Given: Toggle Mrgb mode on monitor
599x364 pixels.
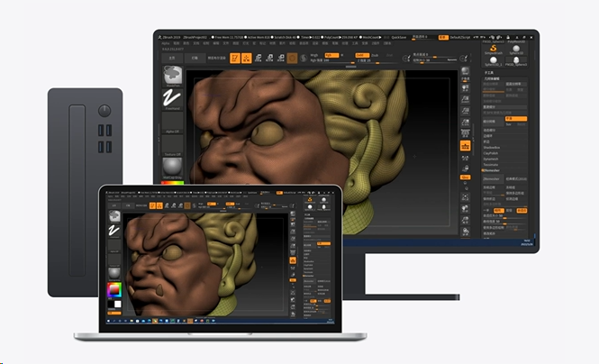Looking at the screenshot, I should [314, 55].
